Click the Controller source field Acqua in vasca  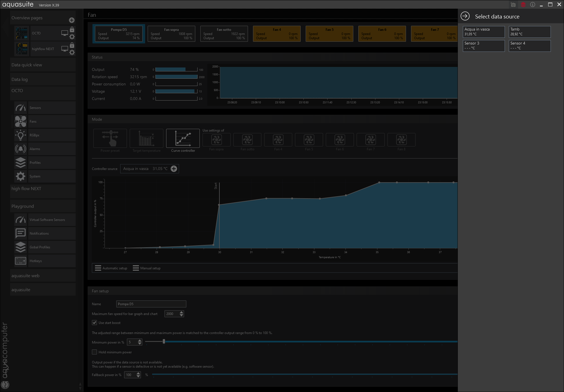coord(150,169)
